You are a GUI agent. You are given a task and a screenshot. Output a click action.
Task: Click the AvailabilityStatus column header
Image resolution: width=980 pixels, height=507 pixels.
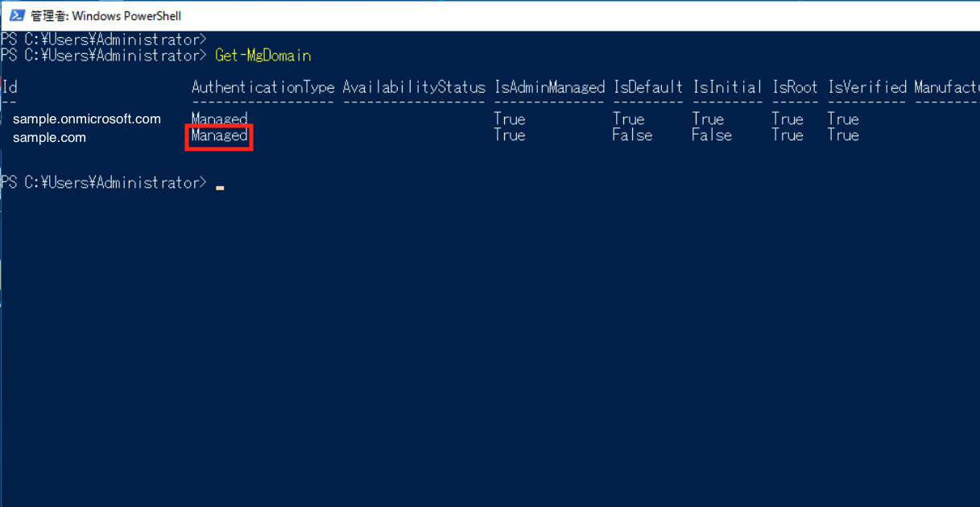coord(414,87)
